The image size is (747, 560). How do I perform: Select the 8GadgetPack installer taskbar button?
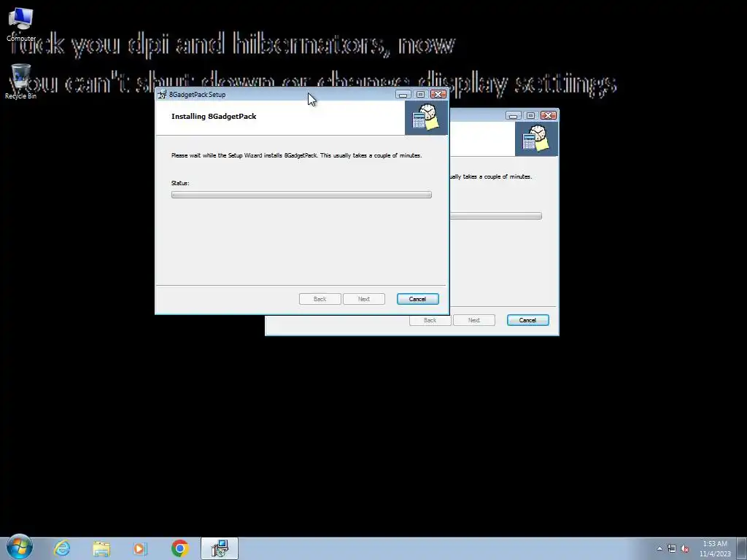pos(220,548)
